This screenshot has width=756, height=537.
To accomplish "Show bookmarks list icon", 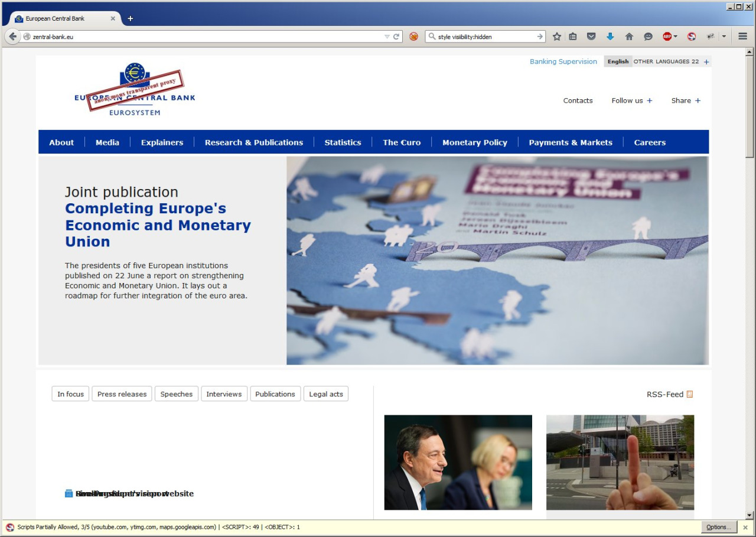I will coord(573,37).
